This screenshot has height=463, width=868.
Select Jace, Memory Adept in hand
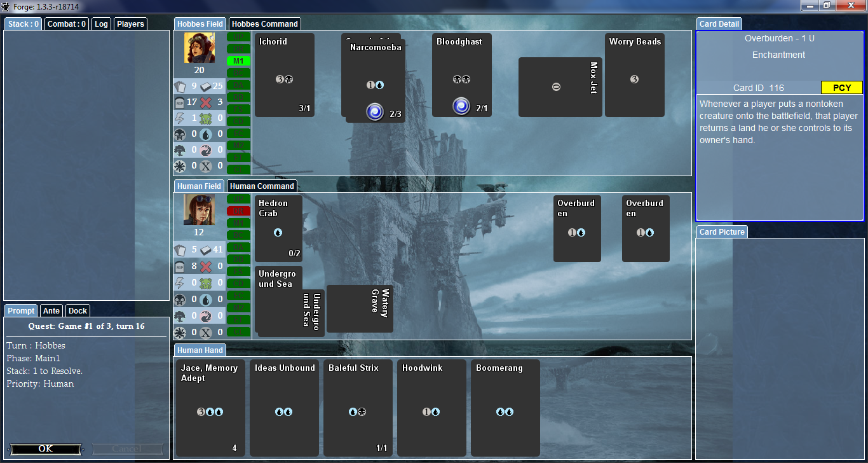click(210, 408)
